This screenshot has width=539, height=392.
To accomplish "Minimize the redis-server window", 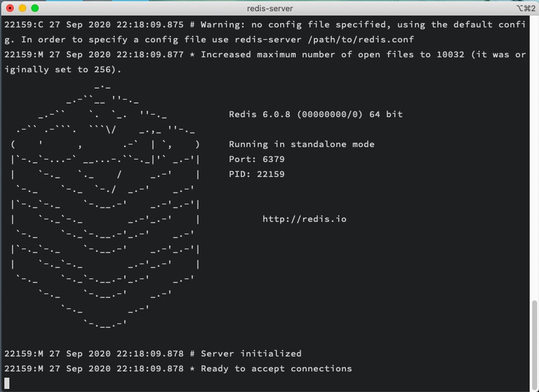I will [22, 8].
